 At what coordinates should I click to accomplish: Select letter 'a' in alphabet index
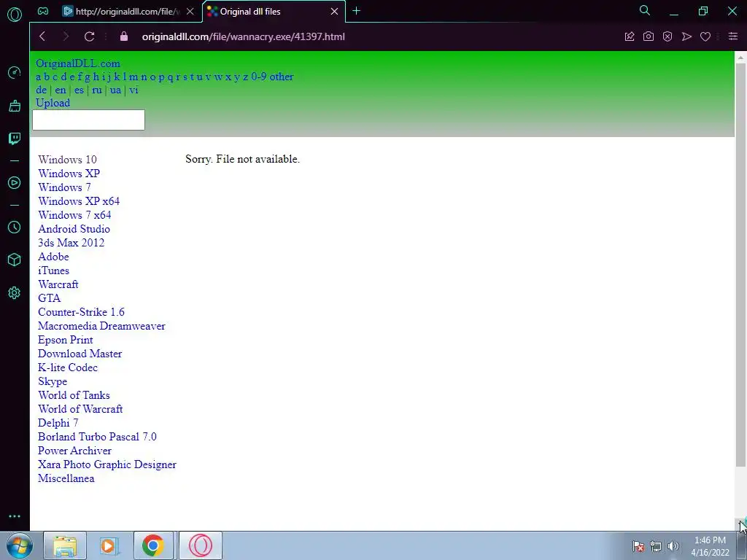point(39,77)
